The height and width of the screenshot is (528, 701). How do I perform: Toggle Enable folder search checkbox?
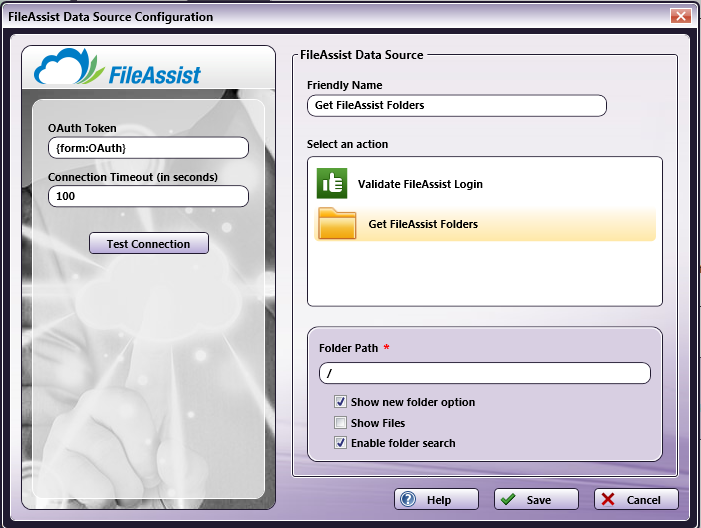click(340, 443)
